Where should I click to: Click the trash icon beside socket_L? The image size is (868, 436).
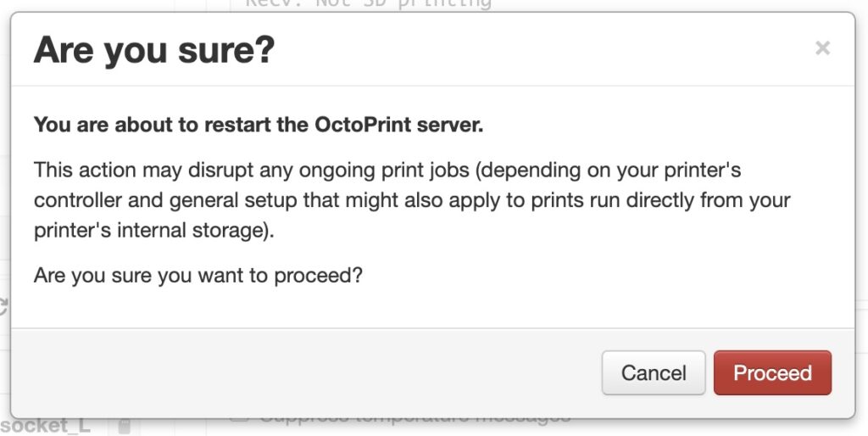tap(124, 426)
